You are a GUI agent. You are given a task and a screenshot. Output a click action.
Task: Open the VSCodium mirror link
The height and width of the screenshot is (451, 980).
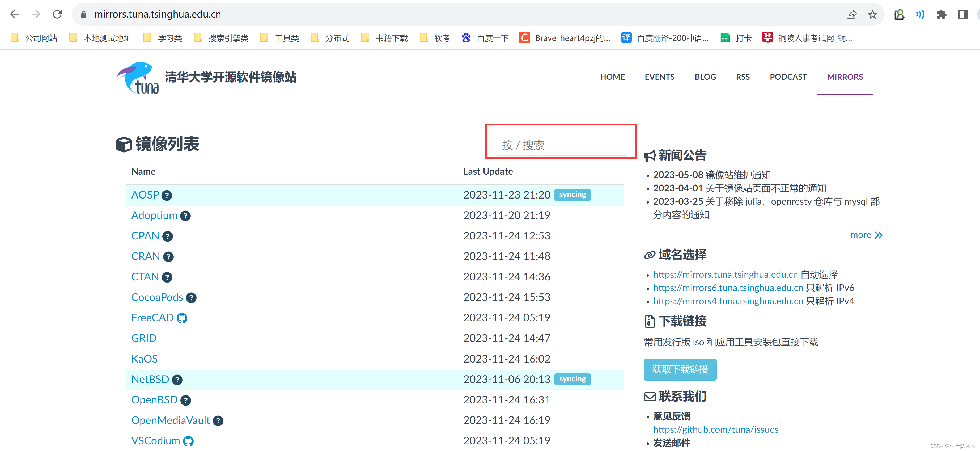tap(156, 441)
